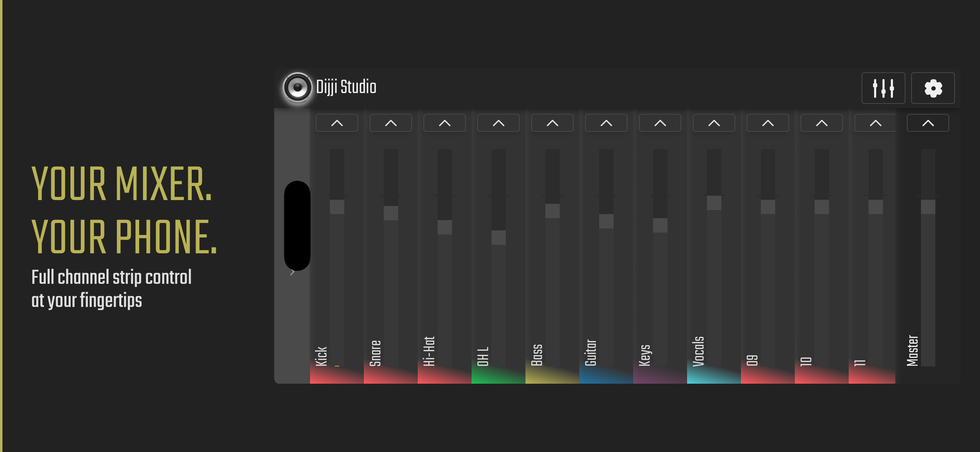Image resolution: width=980 pixels, height=452 pixels.
Task: Open the channel faders view icon
Action: pos(883,88)
